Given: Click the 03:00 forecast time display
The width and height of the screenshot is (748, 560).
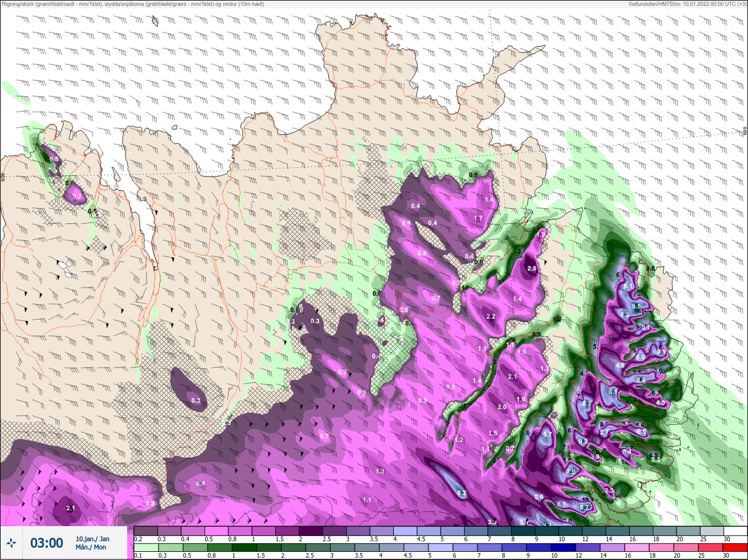Looking at the screenshot, I should (x=47, y=543).
